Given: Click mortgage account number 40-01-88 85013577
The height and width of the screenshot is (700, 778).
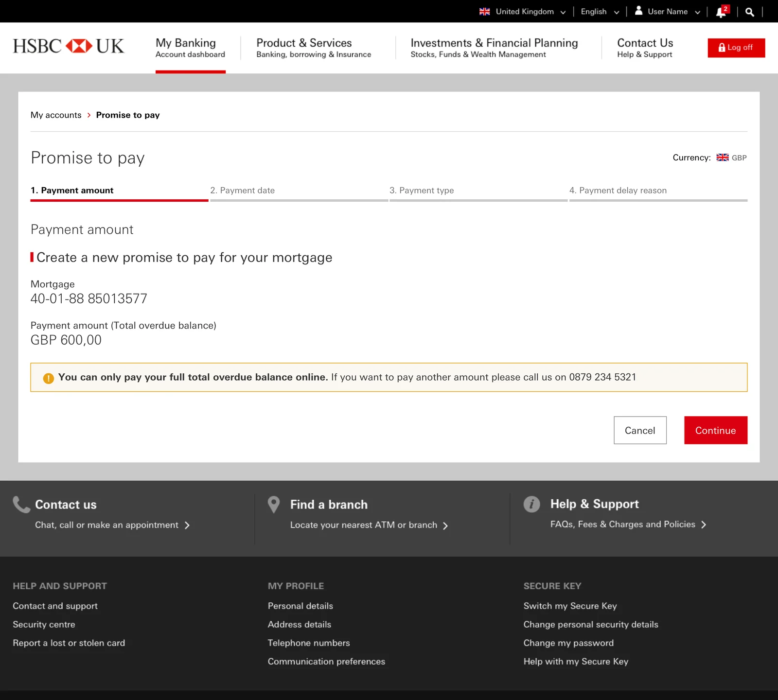Looking at the screenshot, I should coord(89,298).
